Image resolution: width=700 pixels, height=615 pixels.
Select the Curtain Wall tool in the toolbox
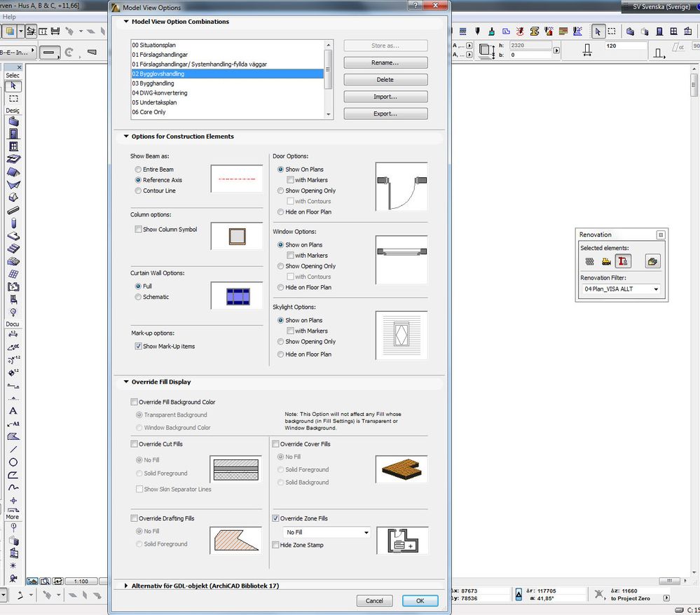pos(13,274)
